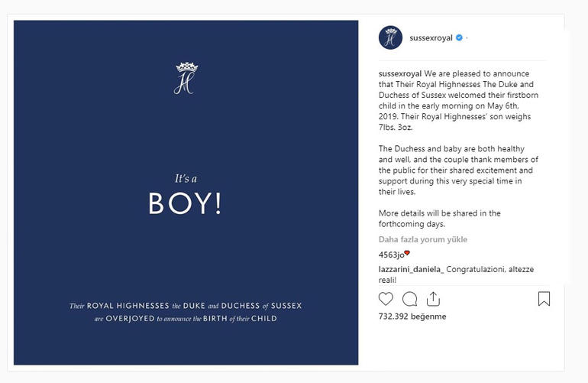
Task: Open the sussexroyal username in the header
Action: pos(431,37)
